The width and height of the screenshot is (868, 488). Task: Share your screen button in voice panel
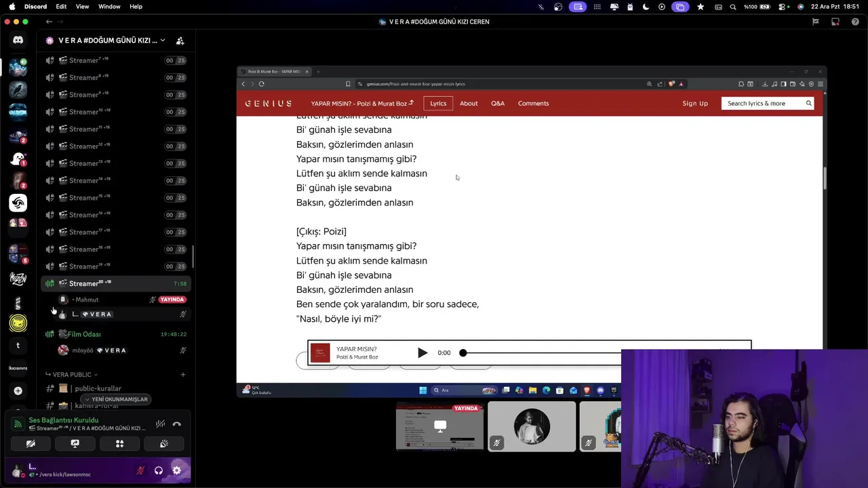click(75, 443)
